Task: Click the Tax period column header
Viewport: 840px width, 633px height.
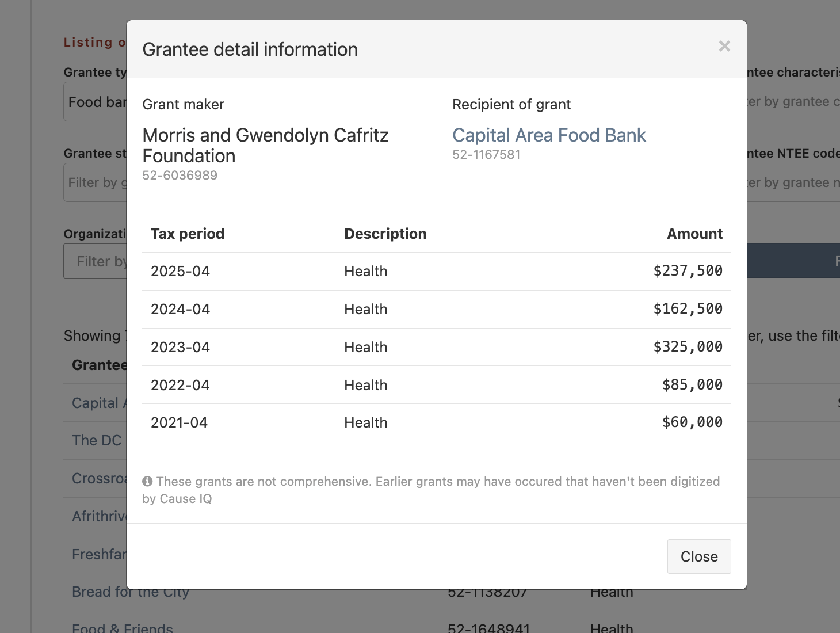Action: point(188,234)
